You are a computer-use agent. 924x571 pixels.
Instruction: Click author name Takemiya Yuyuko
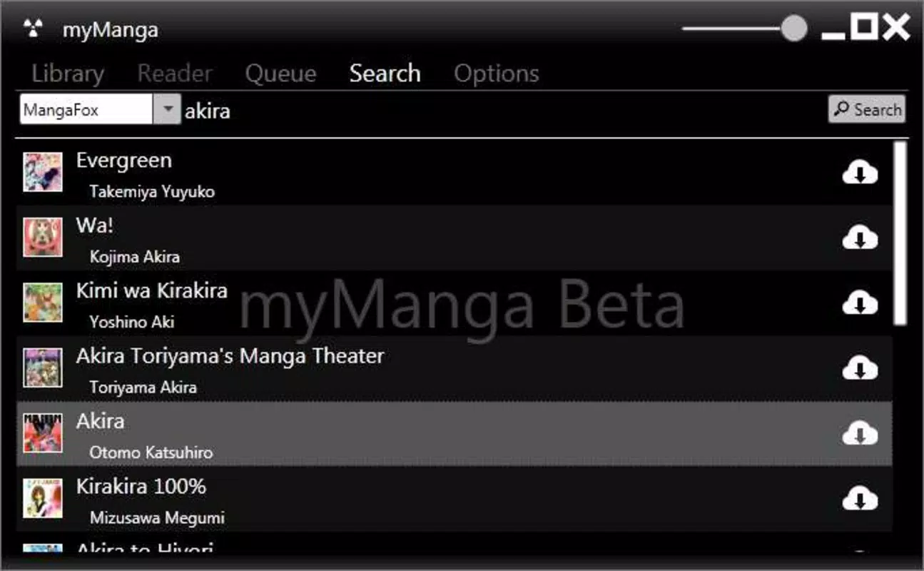click(152, 192)
